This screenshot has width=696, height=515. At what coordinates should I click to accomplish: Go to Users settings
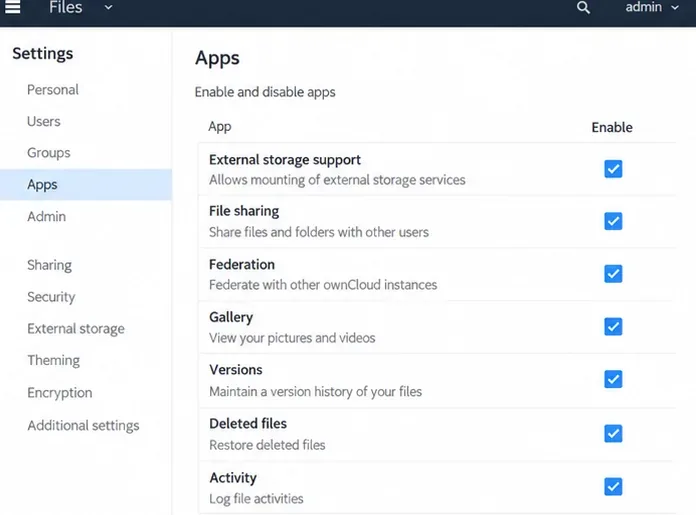point(44,121)
